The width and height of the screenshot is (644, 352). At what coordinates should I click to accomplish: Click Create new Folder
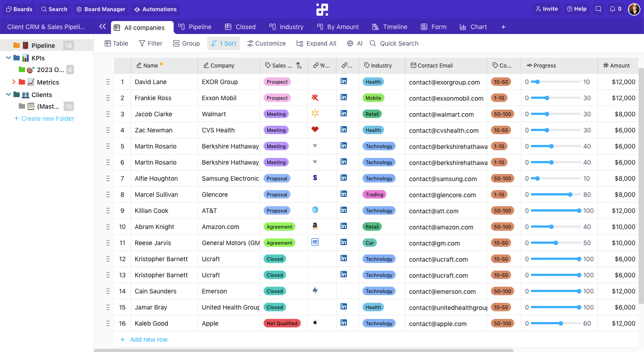(43, 118)
